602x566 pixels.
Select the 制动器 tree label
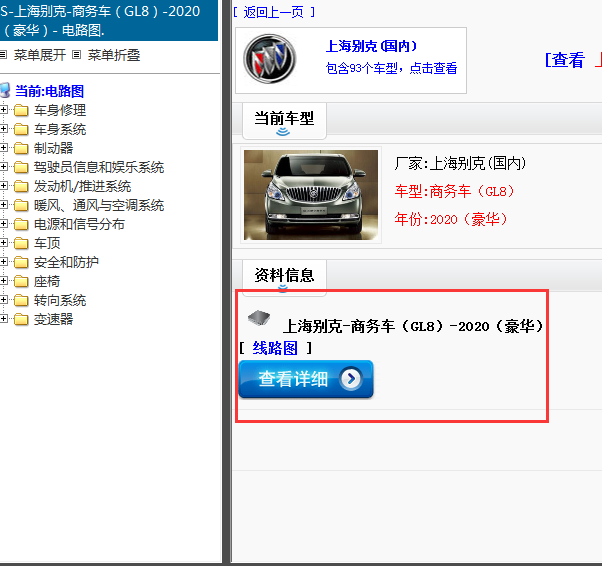(x=53, y=148)
